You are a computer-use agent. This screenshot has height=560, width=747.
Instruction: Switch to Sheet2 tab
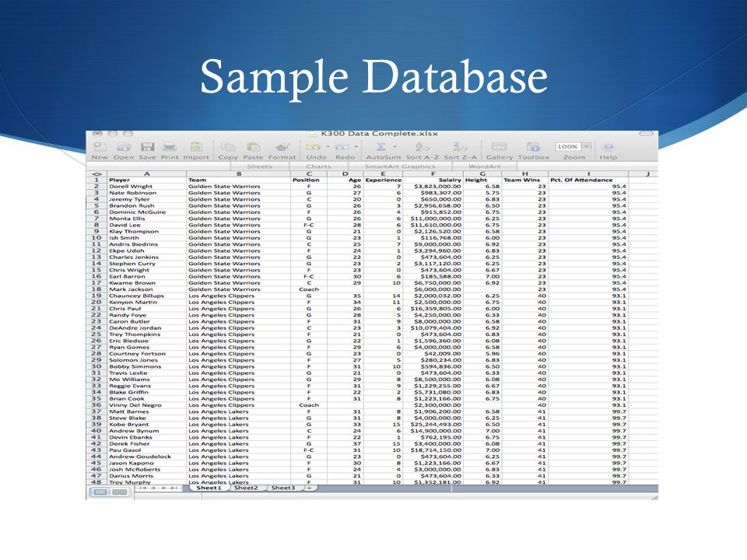pyautogui.click(x=246, y=488)
